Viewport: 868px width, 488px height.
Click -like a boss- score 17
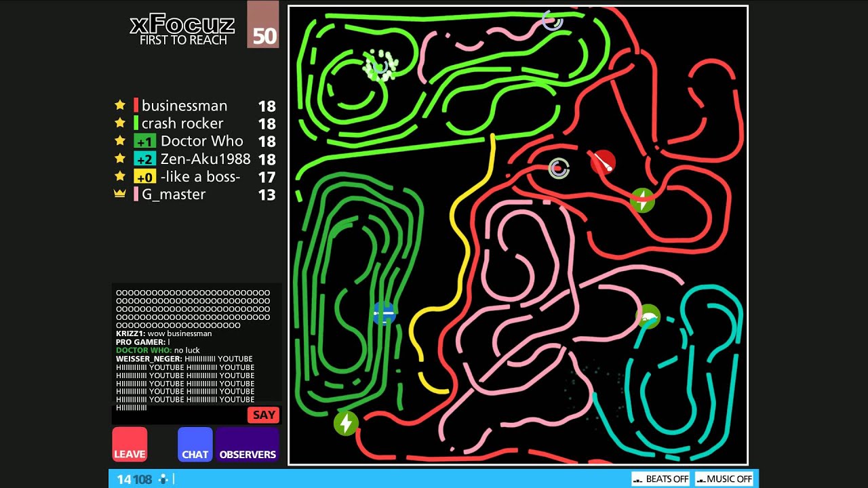tap(267, 177)
